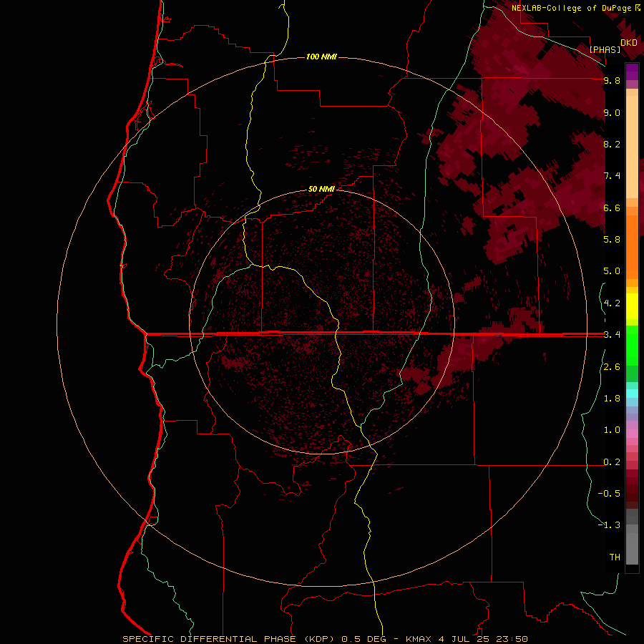Click the gray color bar segment near TH
This screenshot has height=644, width=644.
[632, 548]
